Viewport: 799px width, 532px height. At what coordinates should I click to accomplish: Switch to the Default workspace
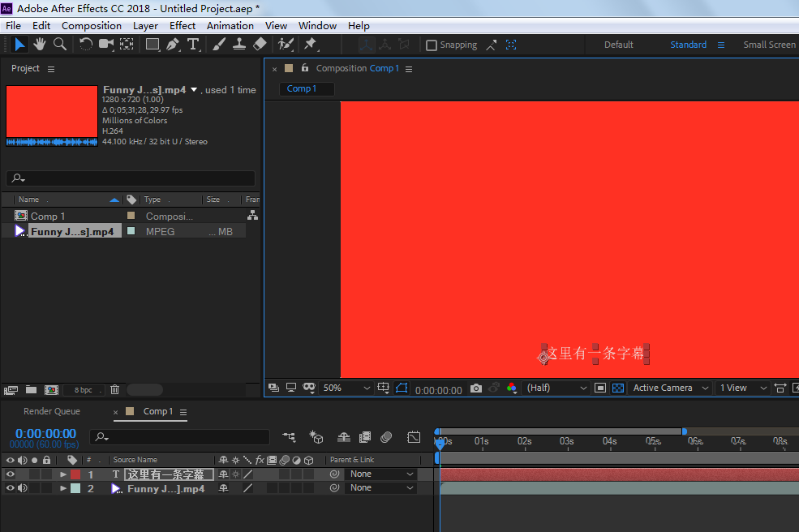coord(619,45)
